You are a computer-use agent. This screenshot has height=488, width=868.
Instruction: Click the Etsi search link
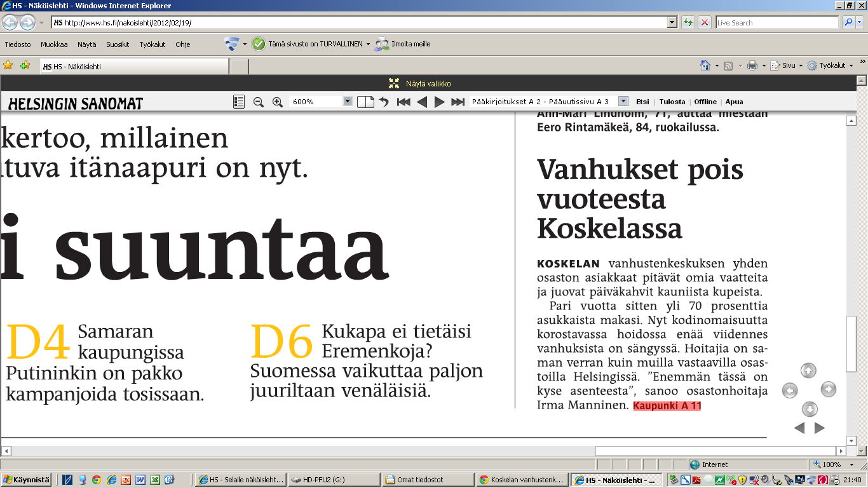pyautogui.click(x=642, y=102)
